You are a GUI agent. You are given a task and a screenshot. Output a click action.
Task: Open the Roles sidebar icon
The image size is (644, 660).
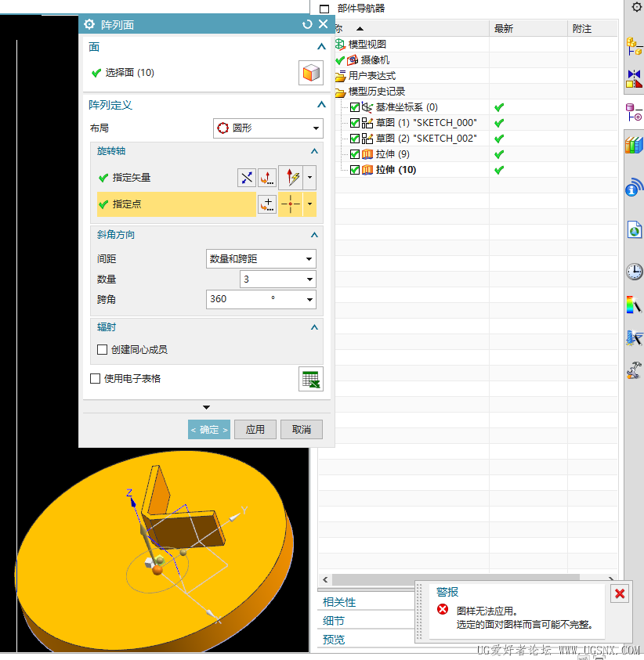click(x=634, y=370)
